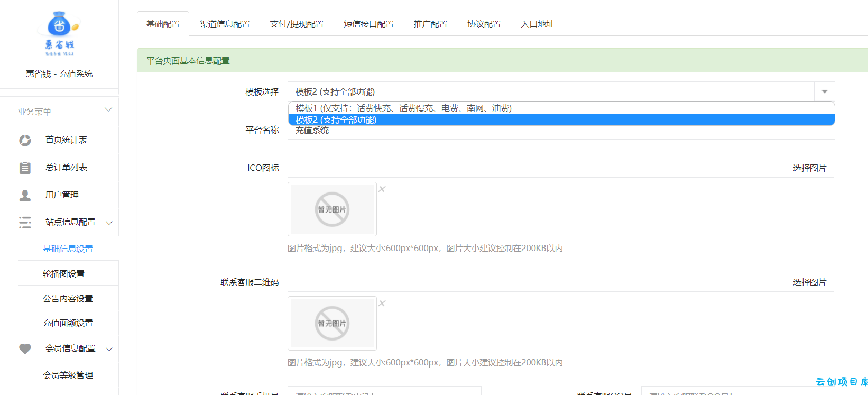Viewport: 868px width, 395px height.
Task: Select 模板2 (支持全部功能) highlighted option
Action: pos(561,120)
